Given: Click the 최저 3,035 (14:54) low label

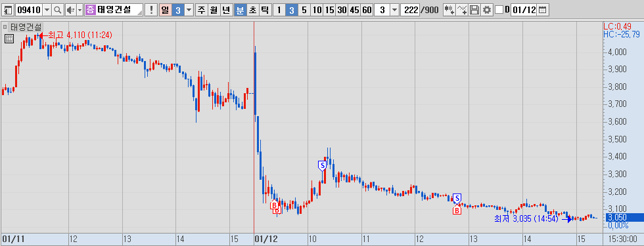Looking at the screenshot, I should [526, 219].
